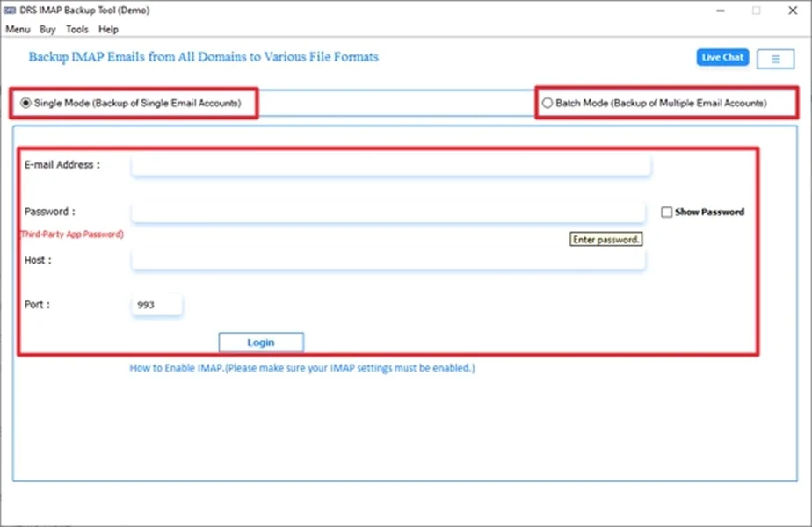Viewport: 812px width, 527px height.
Task: Open the hamburger menu near Live Chat
Action: click(x=774, y=57)
